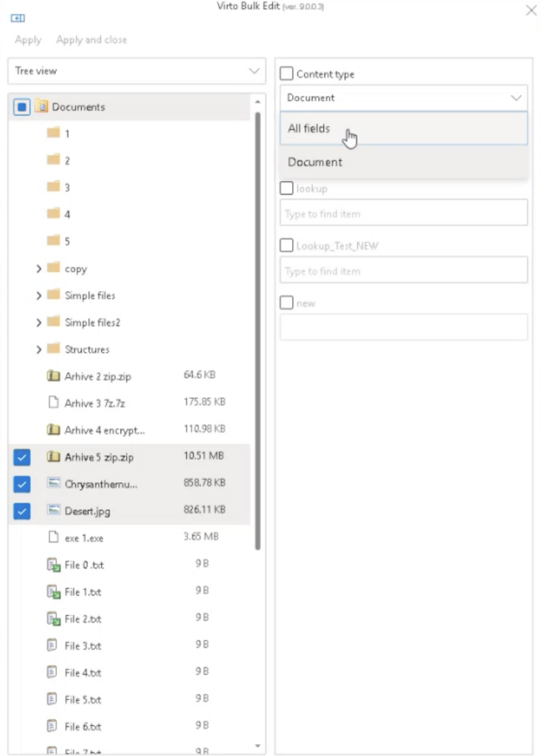The height and width of the screenshot is (756, 541).
Task: Click the lookup Type to find item field
Action: point(404,213)
